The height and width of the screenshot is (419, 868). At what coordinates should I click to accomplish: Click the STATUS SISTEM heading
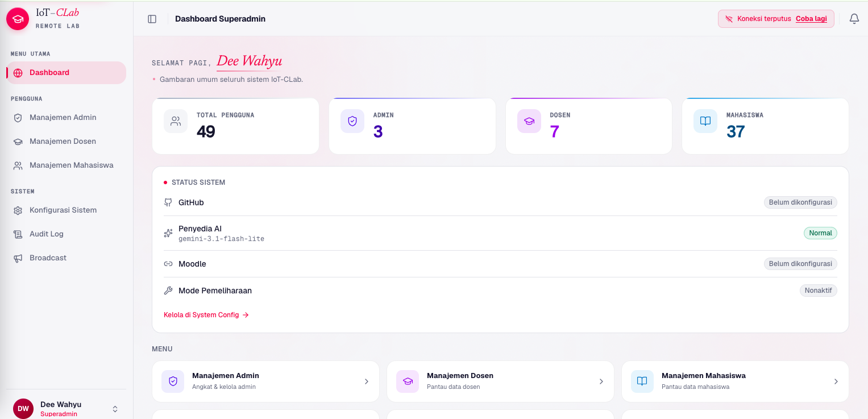click(198, 182)
